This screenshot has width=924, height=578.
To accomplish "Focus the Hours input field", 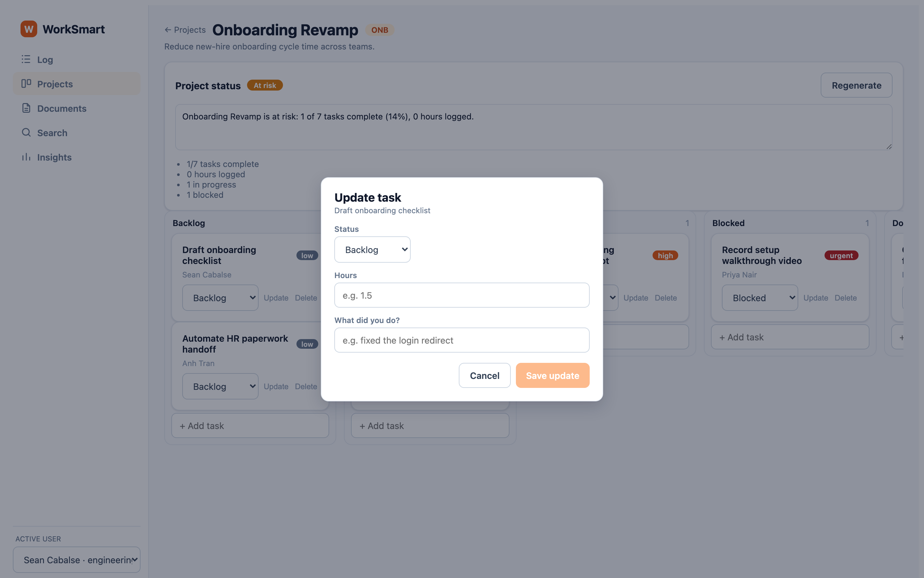I will [x=462, y=295].
